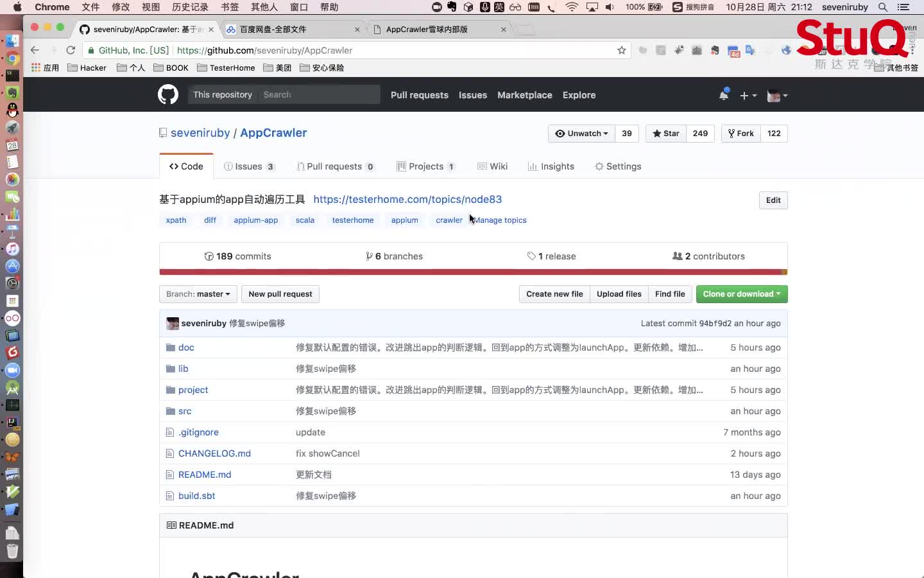
Task: Open the Insights tab
Action: pyautogui.click(x=551, y=166)
